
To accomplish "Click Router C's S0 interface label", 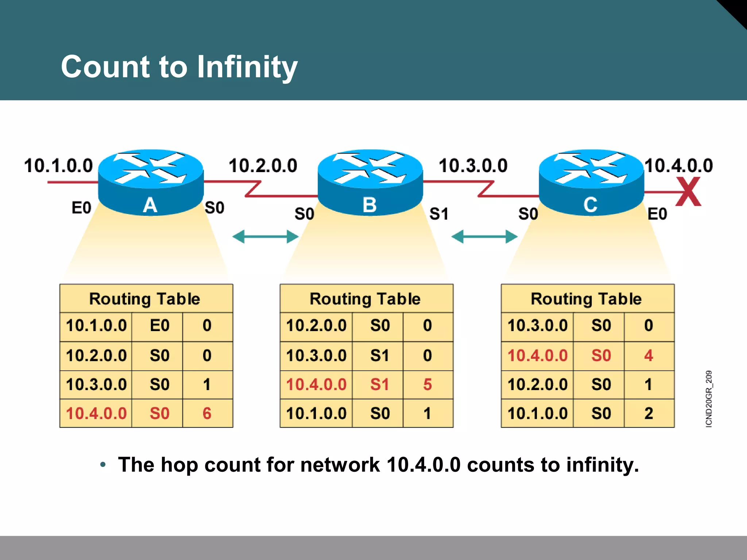I will point(528,214).
